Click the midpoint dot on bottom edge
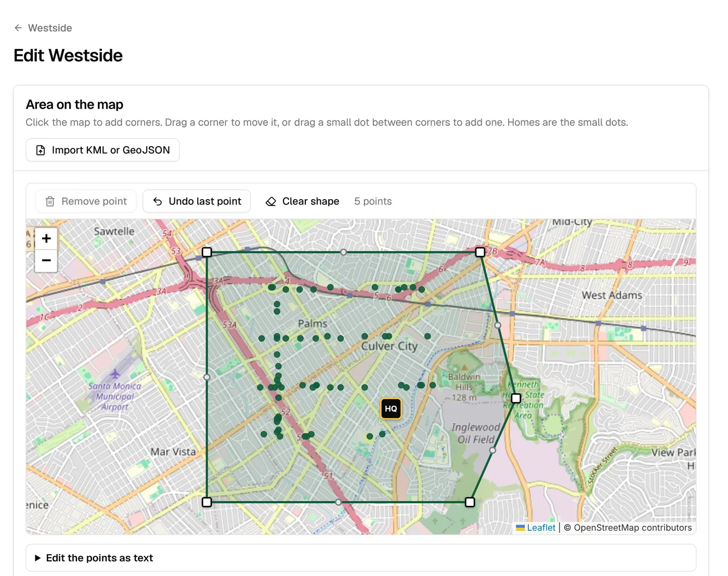 (x=339, y=502)
